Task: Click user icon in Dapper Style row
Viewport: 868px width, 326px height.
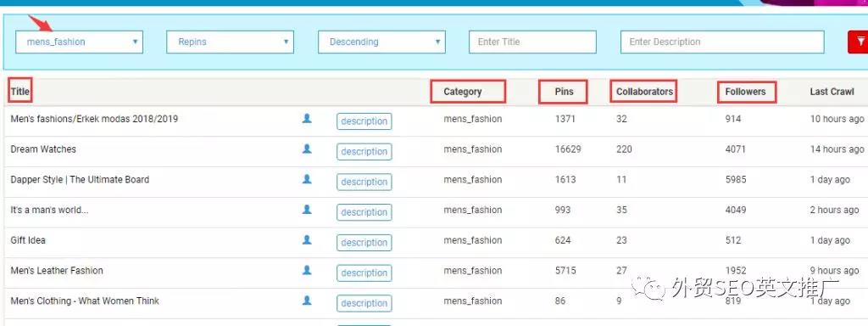Action: click(307, 179)
